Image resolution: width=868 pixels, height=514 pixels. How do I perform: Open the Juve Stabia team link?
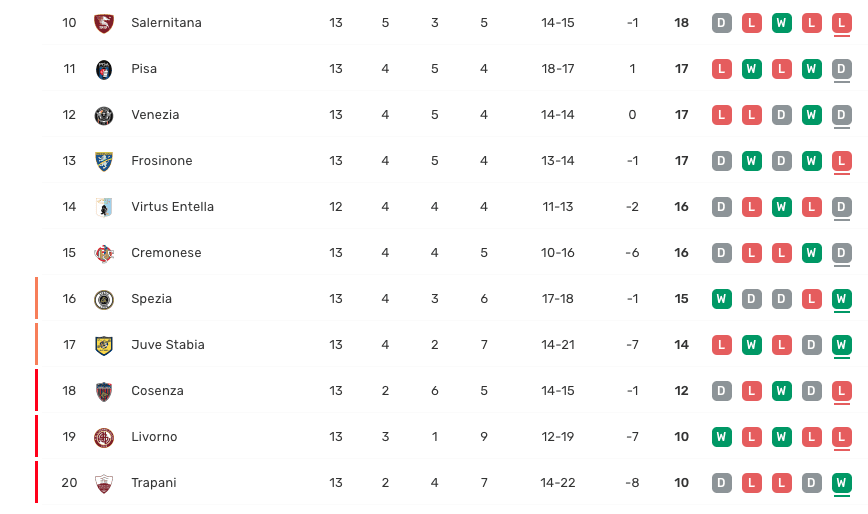168,345
